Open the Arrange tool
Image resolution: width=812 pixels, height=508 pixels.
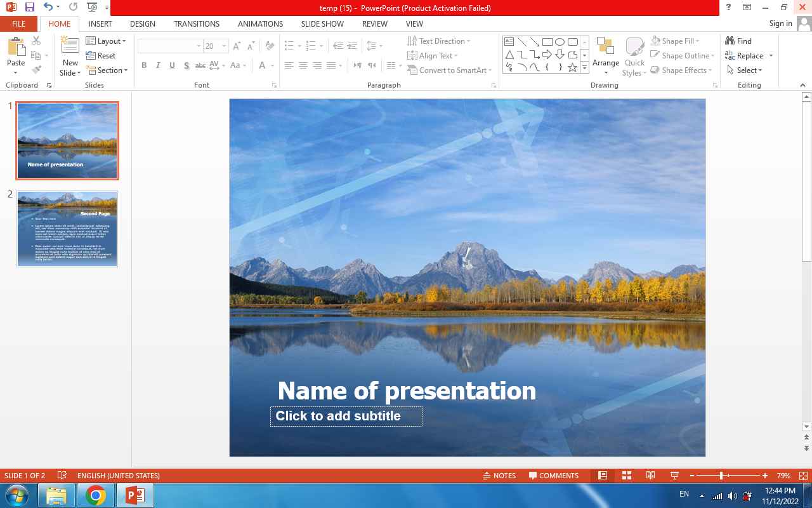605,55
